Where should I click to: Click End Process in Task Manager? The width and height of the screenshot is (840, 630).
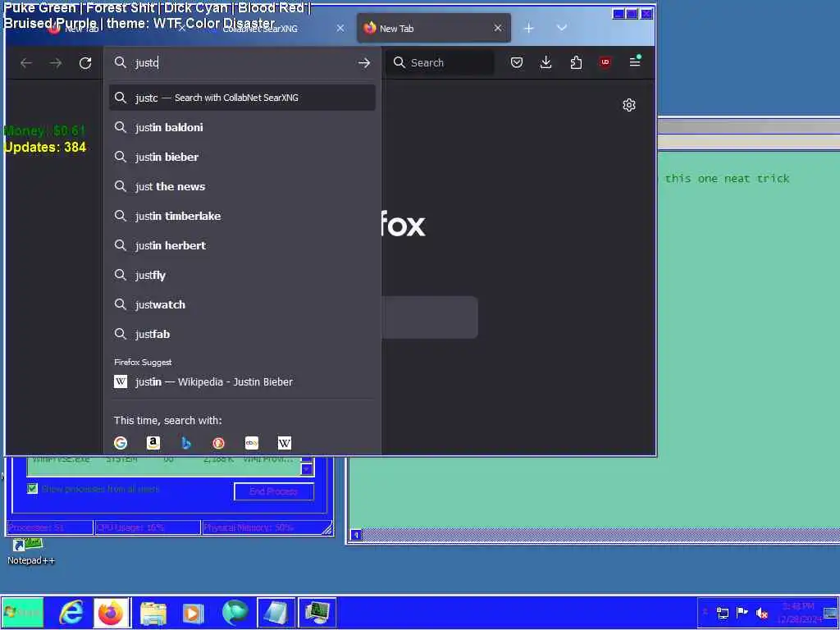(x=274, y=491)
